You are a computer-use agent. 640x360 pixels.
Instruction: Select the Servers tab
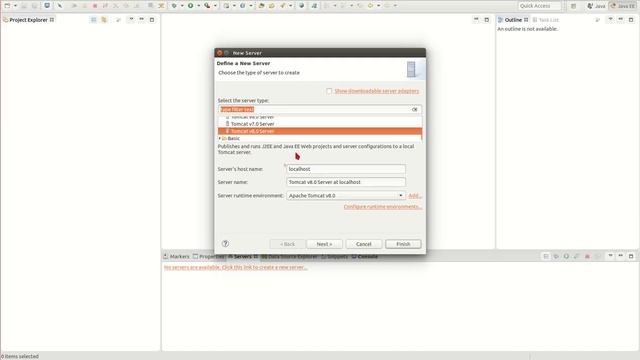pyautogui.click(x=242, y=256)
